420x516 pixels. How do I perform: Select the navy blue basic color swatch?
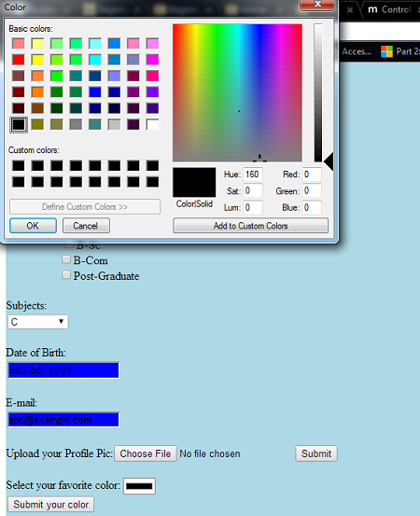coord(95,108)
